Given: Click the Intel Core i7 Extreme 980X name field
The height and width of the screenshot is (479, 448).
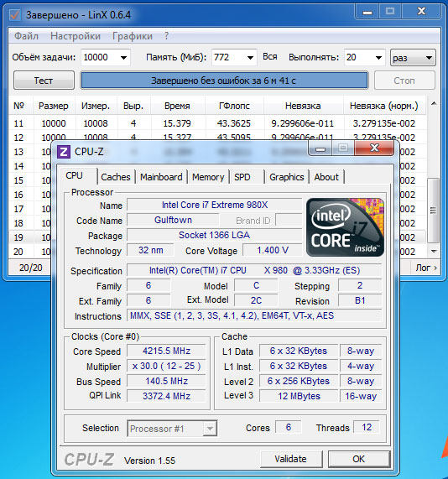Looking at the screenshot, I should coord(215,205).
